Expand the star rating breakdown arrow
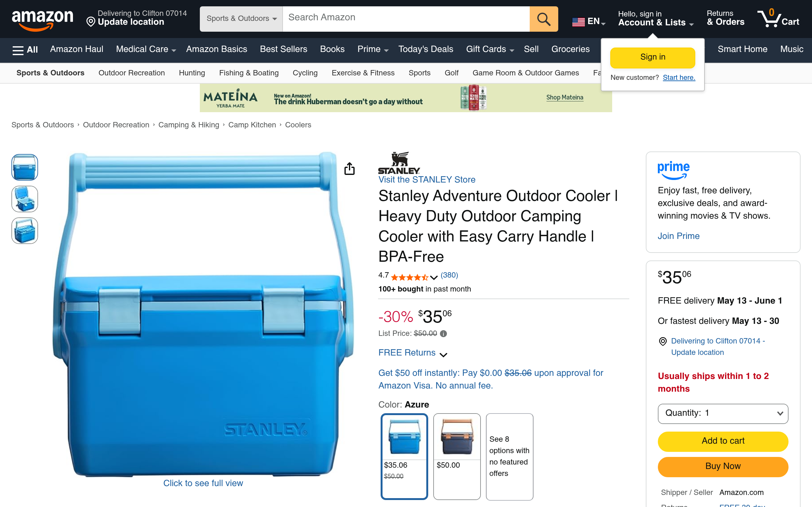 [434, 278]
